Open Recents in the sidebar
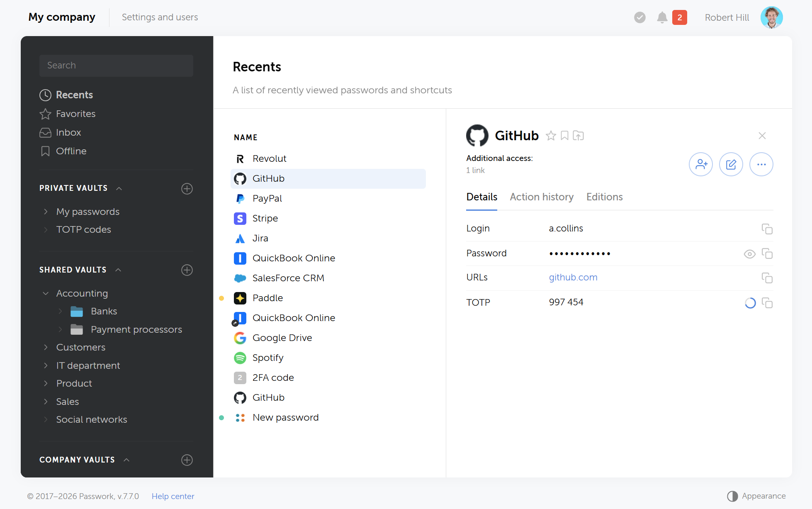The width and height of the screenshot is (812, 509). [66, 95]
